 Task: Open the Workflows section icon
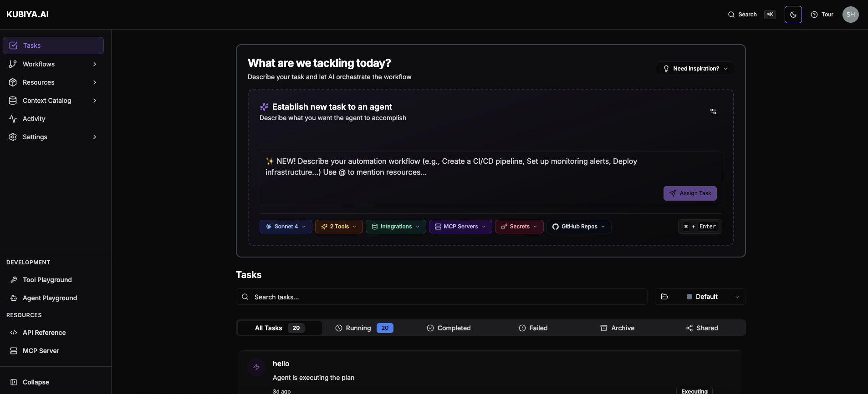[12, 64]
